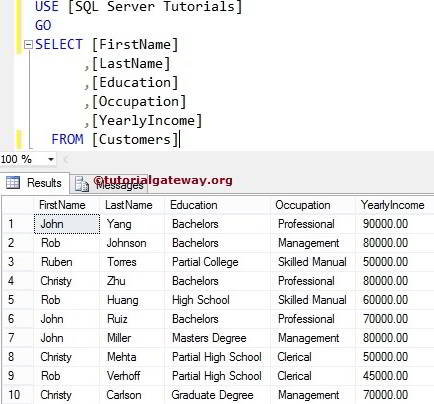Place cursor on the USE [SQL Server Tutorials] line

click(139, 7)
